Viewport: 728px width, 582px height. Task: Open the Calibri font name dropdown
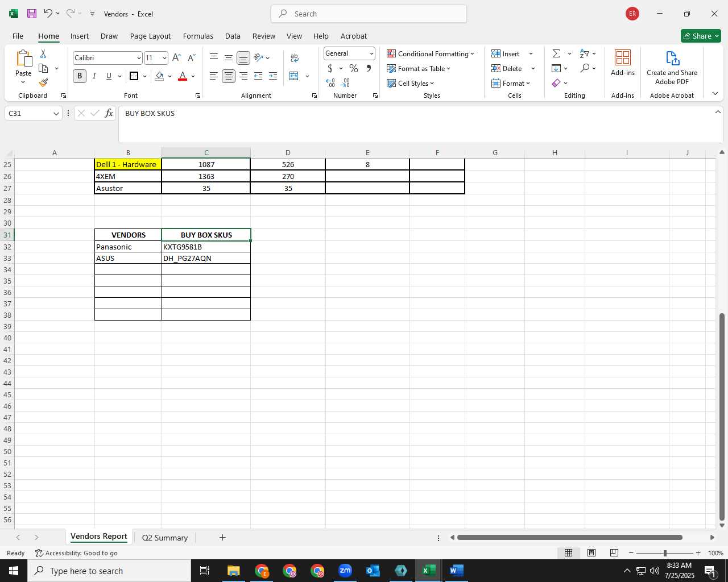(139, 58)
